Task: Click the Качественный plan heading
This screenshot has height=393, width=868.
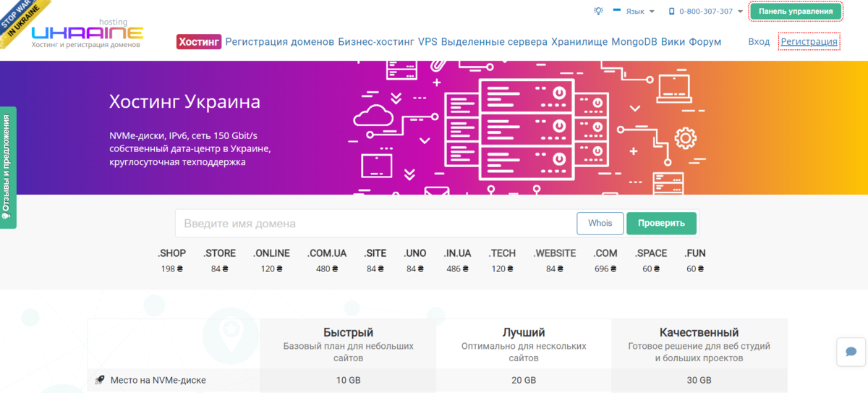Action: coord(699,333)
